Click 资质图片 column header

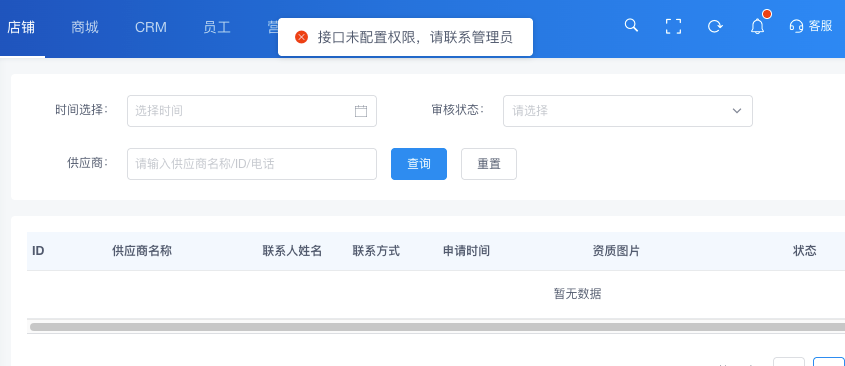click(616, 251)
